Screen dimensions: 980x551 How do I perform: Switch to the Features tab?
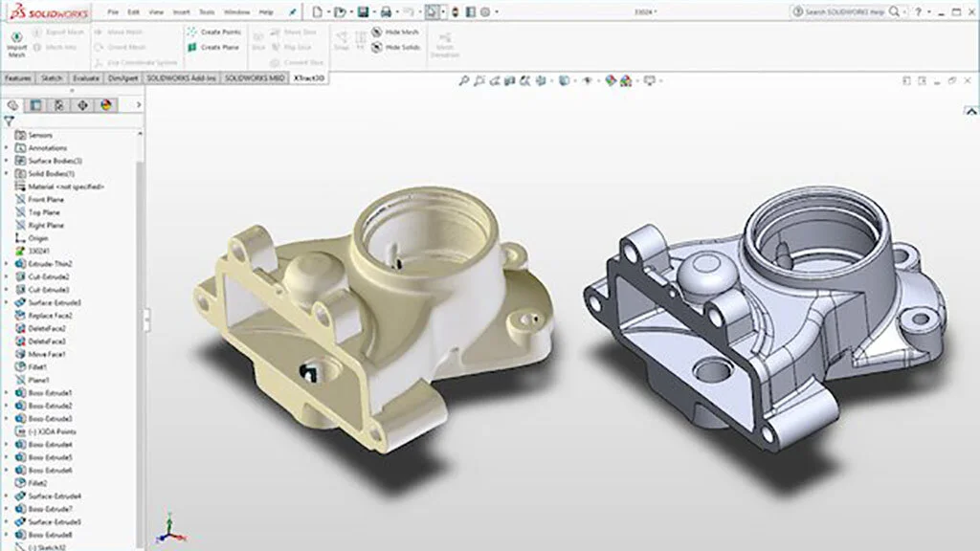click(x=18, y=78)
